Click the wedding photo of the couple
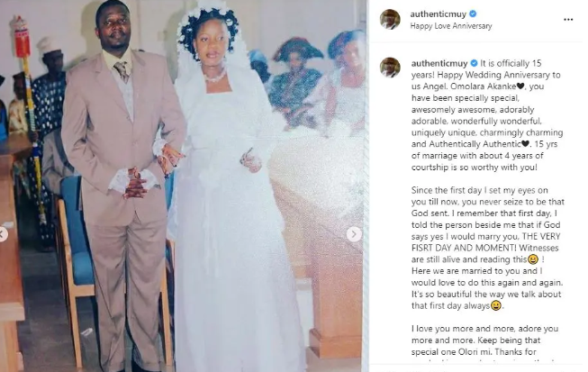This screenshot has width=588, height=372. (x=184, y=186)
